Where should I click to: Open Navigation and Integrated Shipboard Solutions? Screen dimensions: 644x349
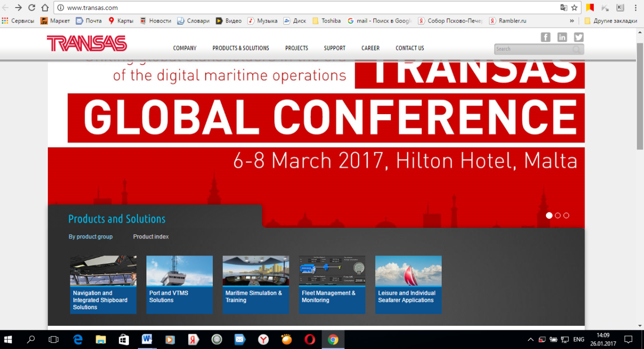(103, 285)
